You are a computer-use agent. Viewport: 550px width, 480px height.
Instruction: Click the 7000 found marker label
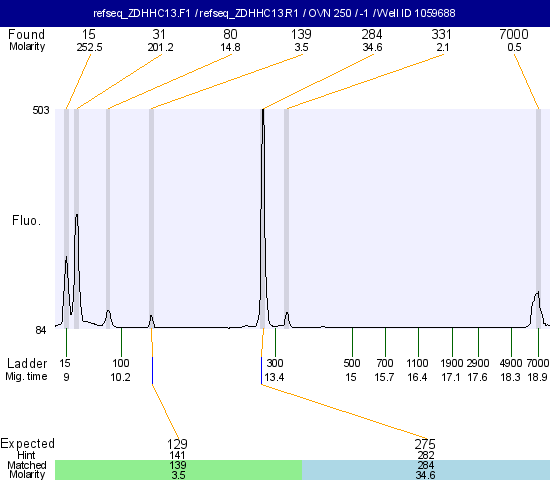point(514,34)
